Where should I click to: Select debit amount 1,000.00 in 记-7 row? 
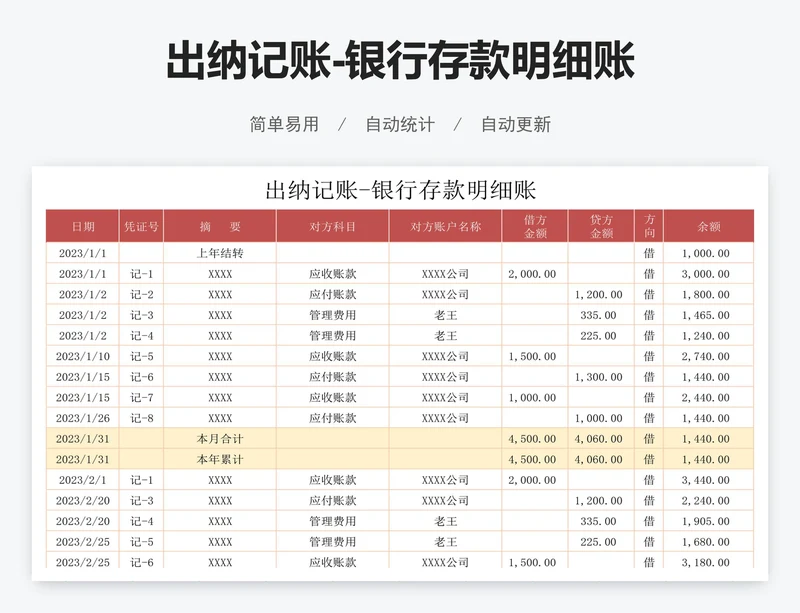click(x=535, y=398)
